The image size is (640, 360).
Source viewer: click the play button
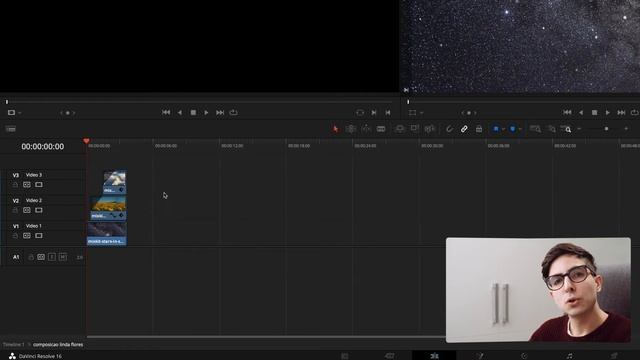pyautogui.click(x=206, y=112)
